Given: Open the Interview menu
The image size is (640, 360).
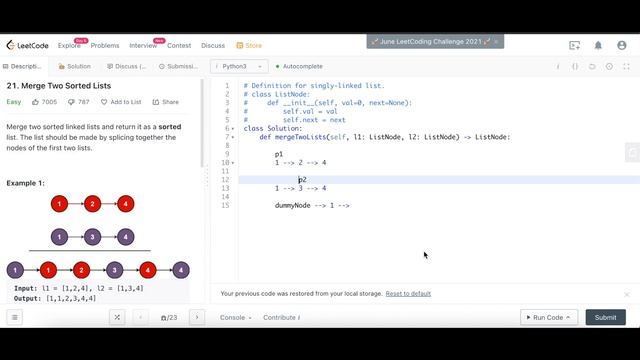Looking at the screenshot, I should [x=143, y=45].
